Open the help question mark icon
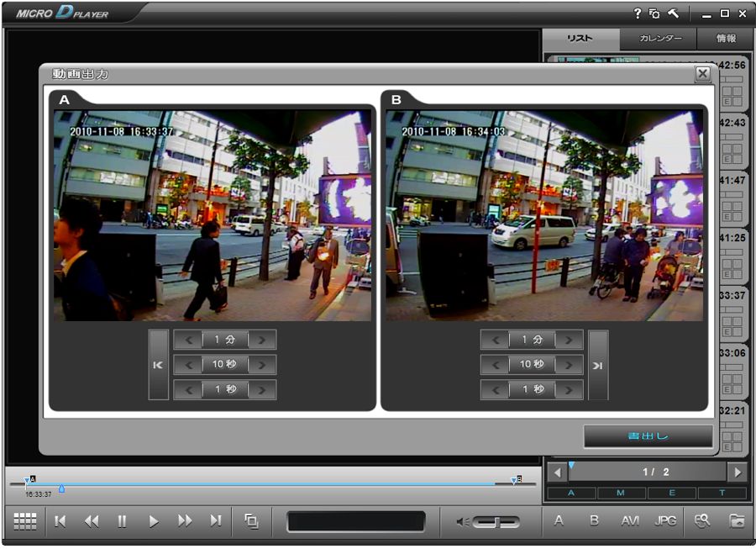Screen dimensions: 756x549 click(x=638, y=13)
